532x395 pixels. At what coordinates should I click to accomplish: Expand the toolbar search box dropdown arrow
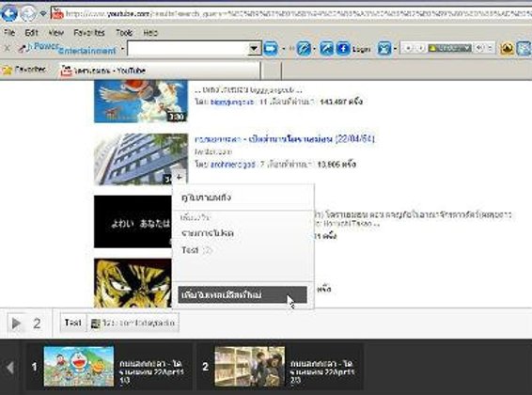[254, 49]
